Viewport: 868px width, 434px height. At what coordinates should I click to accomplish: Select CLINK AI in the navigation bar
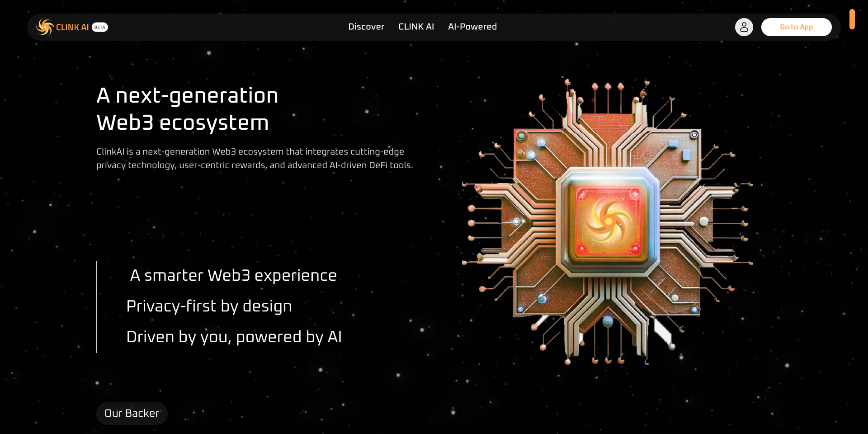click(x=416, y=27)
